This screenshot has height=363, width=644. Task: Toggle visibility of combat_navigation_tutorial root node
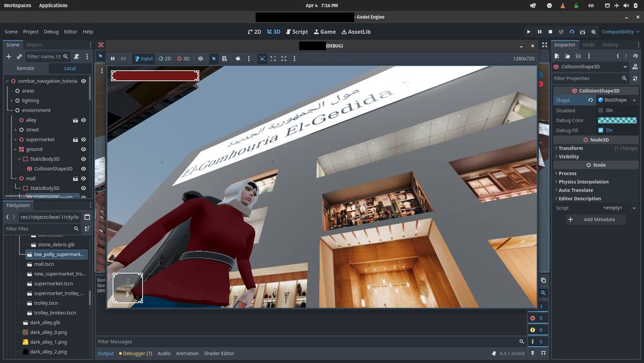[x=83, y=81]
